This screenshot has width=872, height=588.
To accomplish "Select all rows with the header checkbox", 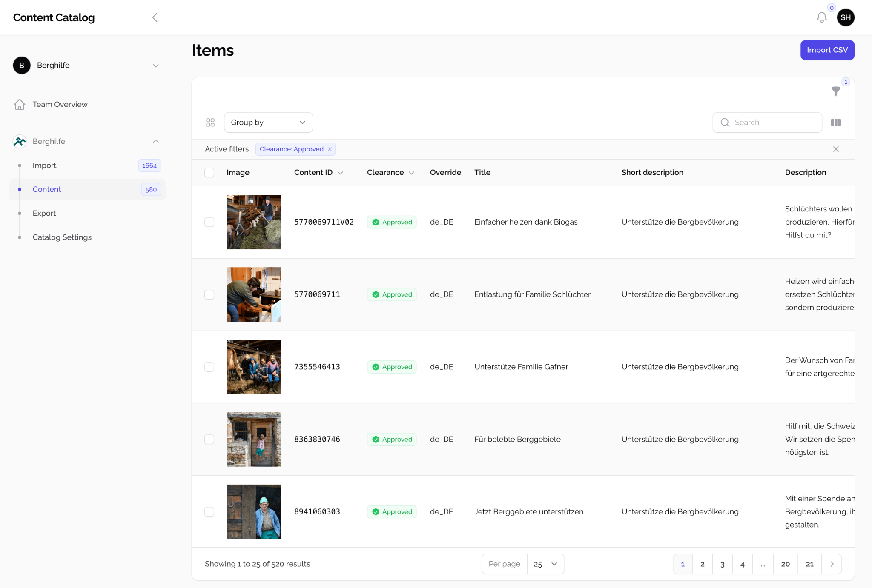I will (x=209, y=172).
